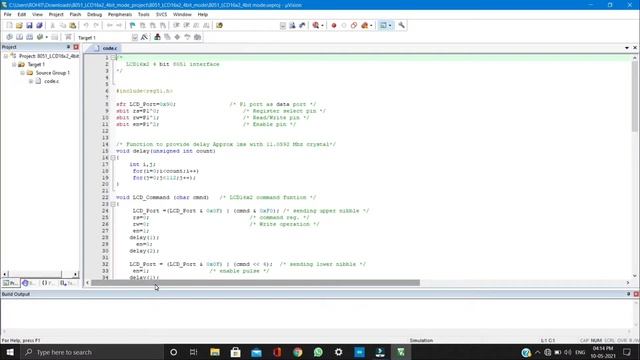This screenshot has width=640, height=360.
Task: Insert a bookmark with the flag icon
Action: [132, 25]
